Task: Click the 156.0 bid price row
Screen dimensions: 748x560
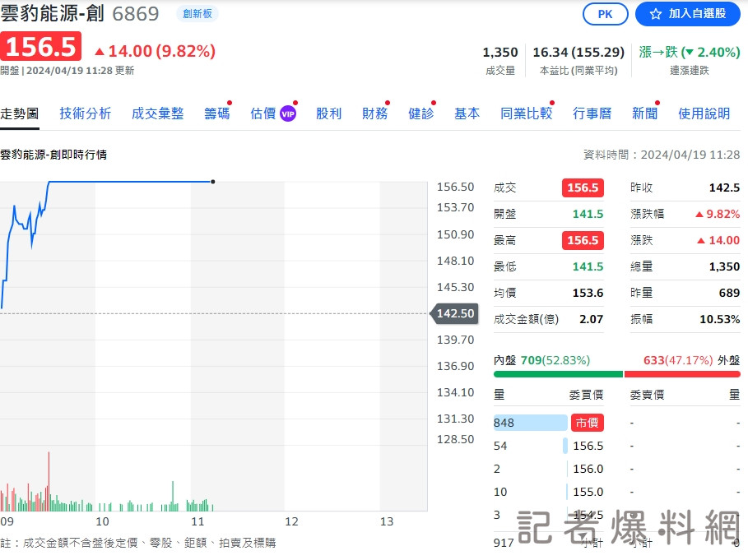Action: 549,469
